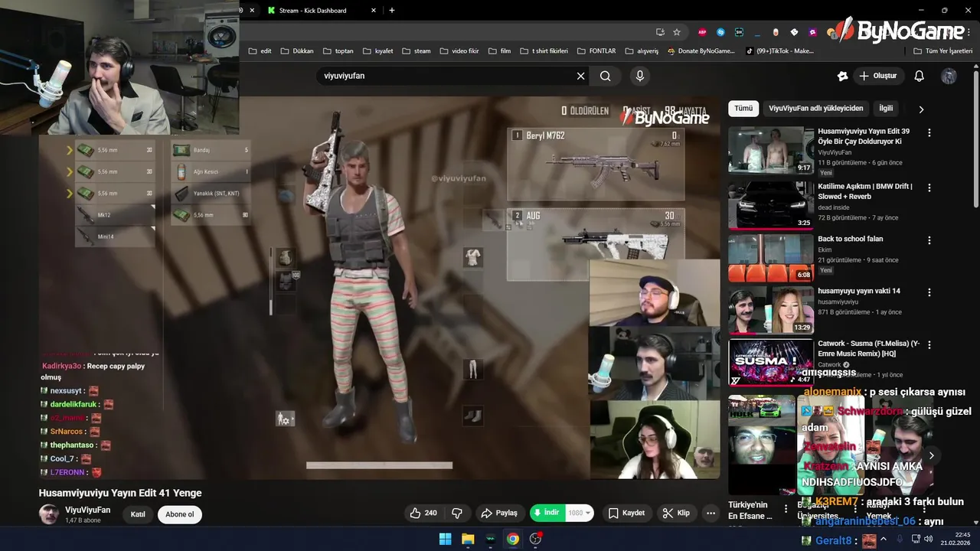This screenshot has width=980, height=551.
Task: Open options menu for Katilime Aşıktım video
Action: [x=929, y=187]
